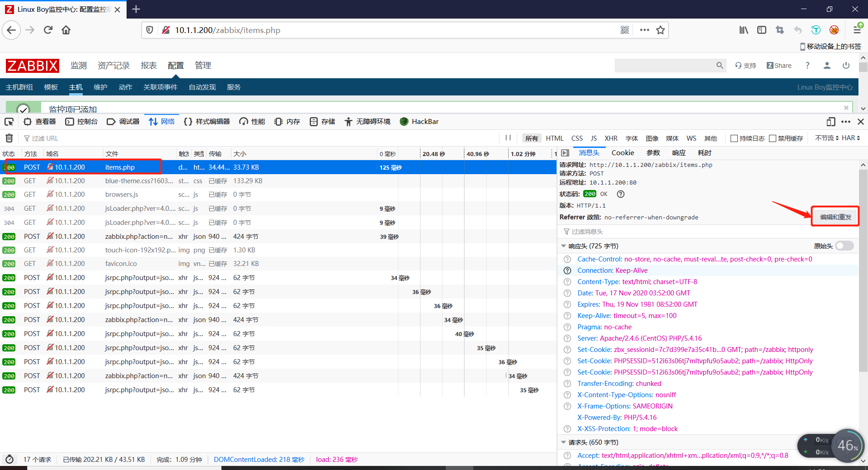This screenshot has height=470, width=868.
Task: Select the blue-theme.css request row
Action: pos(278,181)
